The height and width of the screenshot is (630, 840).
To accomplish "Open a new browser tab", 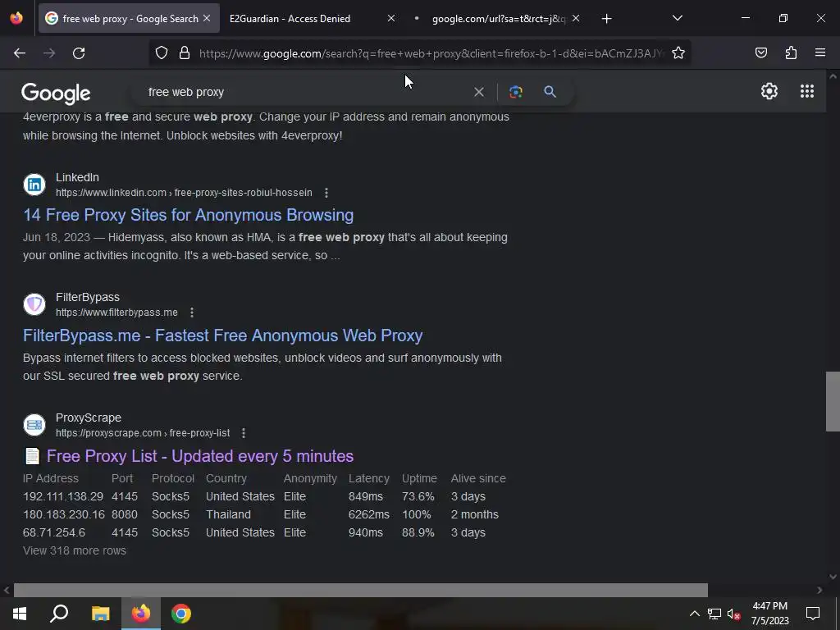I will (x=606, y=19).
